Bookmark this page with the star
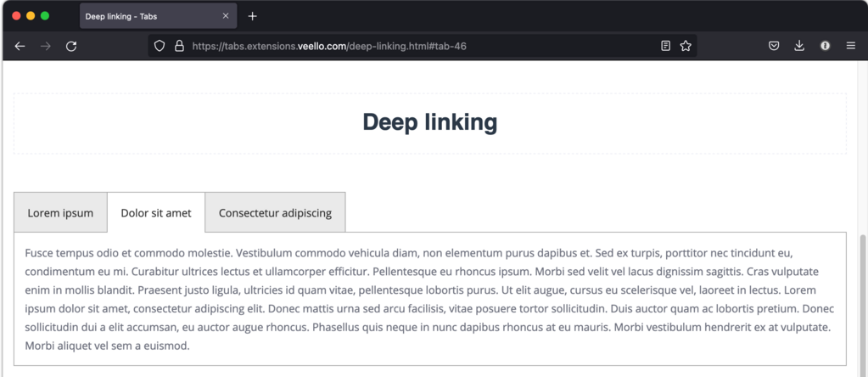This screenshot has height=377, width=868. [x=686, y=46]
